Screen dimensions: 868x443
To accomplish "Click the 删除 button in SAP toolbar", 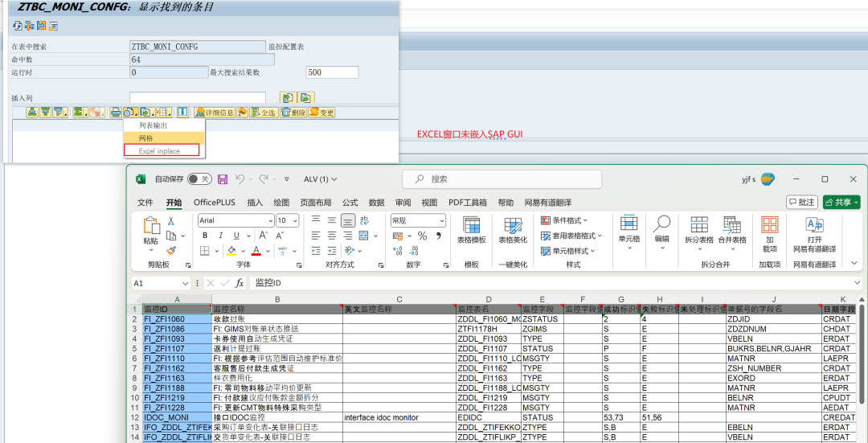I will [293, 113].
